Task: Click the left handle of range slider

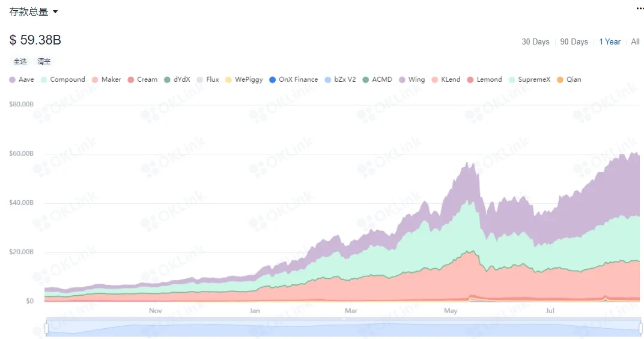Action: coord(46,328)
